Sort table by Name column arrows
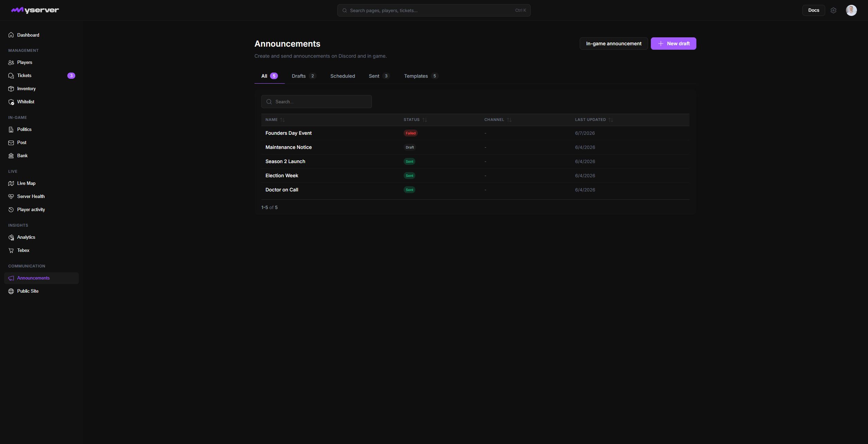The width and height of the screenshot is (868, 444). (x=282, y=120)
